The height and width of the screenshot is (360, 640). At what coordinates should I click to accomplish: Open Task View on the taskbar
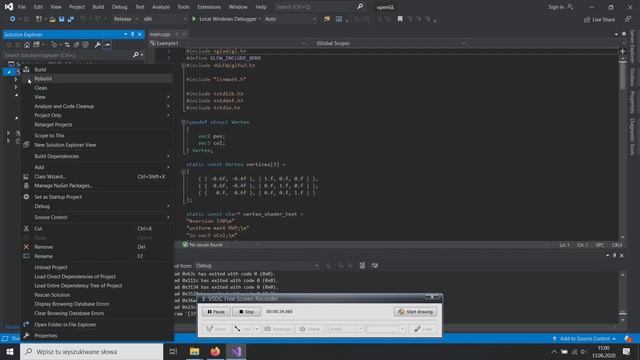click(173, 351)
